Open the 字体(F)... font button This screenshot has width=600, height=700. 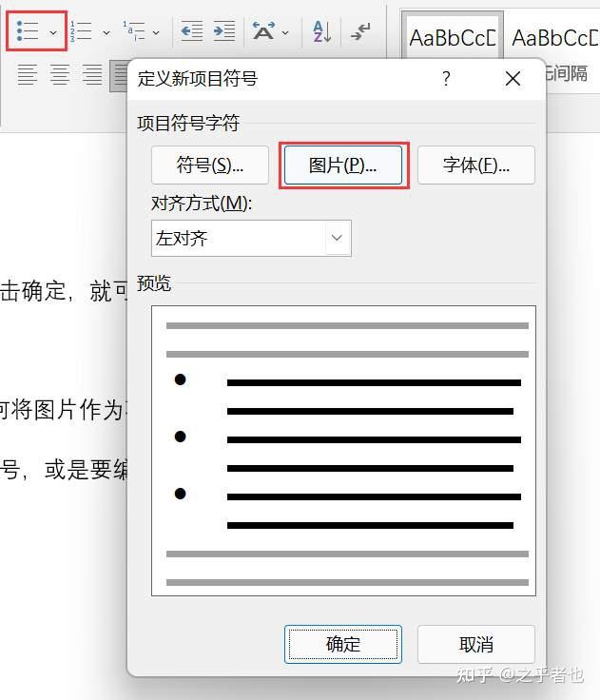tap(475, 165)
